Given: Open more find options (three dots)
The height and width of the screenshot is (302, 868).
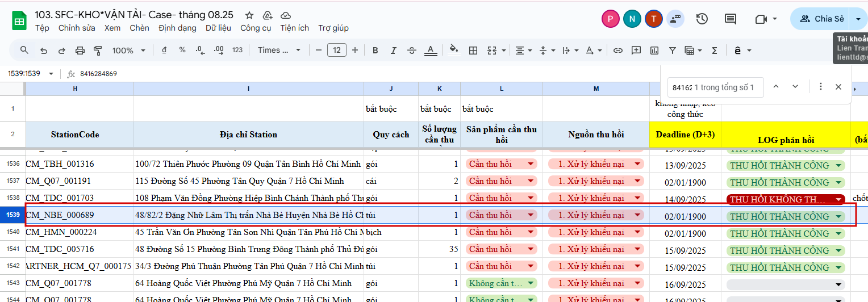Looking at the screenshot, I should click(820, 87).
